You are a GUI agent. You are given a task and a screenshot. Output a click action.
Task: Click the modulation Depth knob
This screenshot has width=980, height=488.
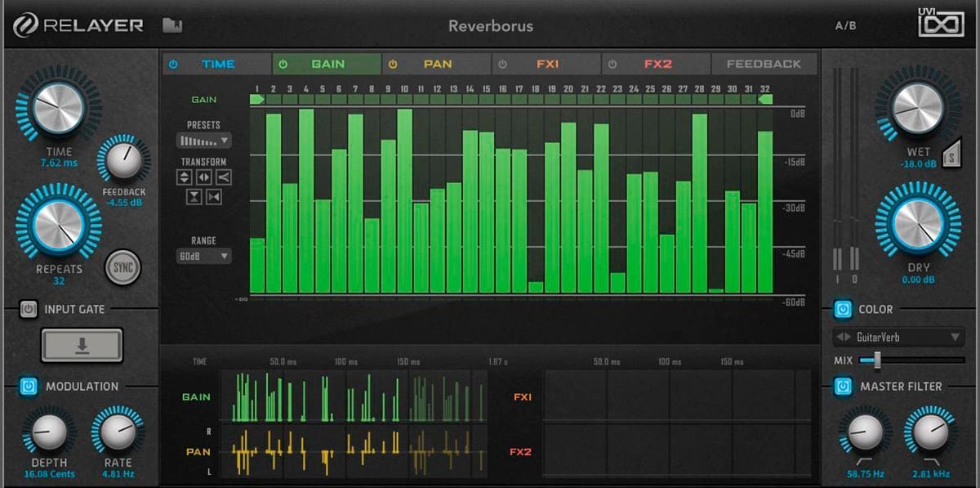48,433
